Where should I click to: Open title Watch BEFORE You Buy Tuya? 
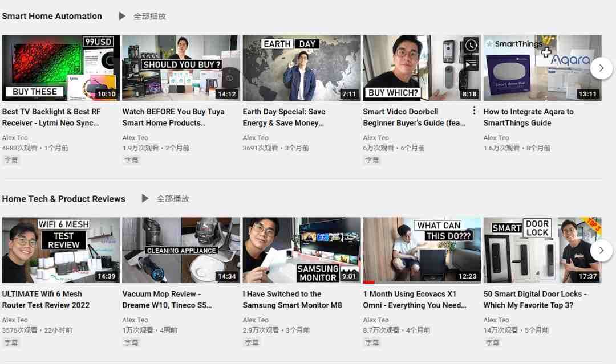[173, 117]
